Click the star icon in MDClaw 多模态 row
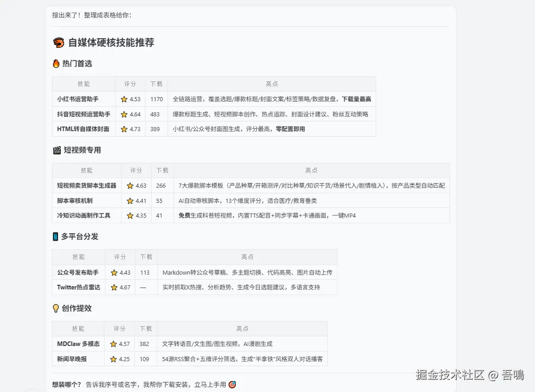Image resolution: width=535 pixels, height=392 pixels. tap(113, 344)
